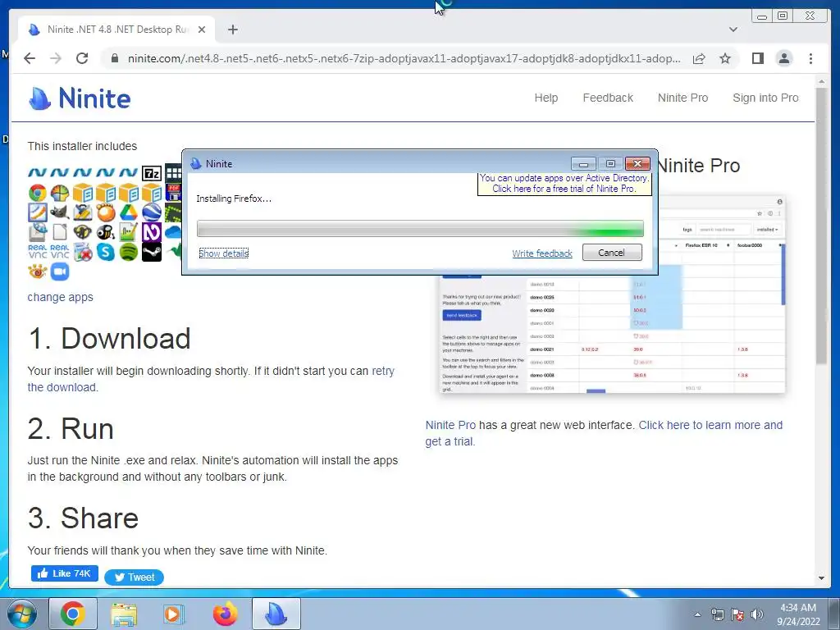The height and width of the screenshot is (630, 840).
Task: Open a new browser tab
Action: tap(232, 30)
